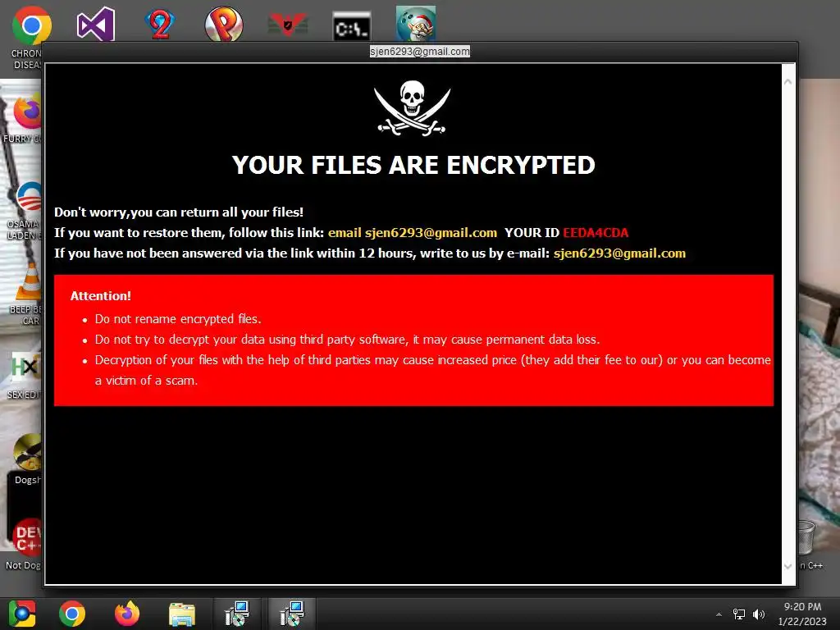The height and width of the screenshot is (630, 840).
Task: Open the Firefox desktop shortcut icon
Action: point(29,112)
